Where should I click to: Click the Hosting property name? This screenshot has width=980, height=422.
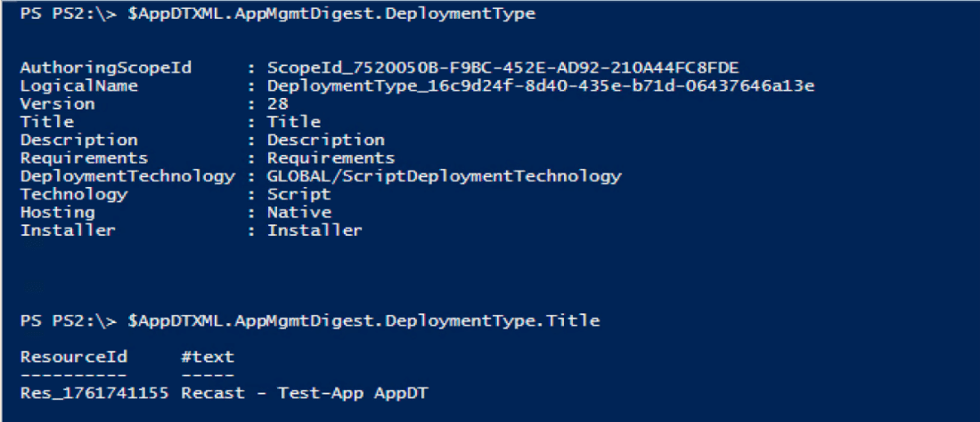pos(57,212)
